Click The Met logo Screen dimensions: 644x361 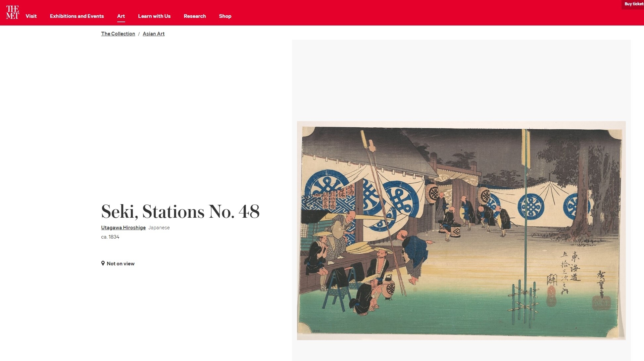click(x=13, y=12)
